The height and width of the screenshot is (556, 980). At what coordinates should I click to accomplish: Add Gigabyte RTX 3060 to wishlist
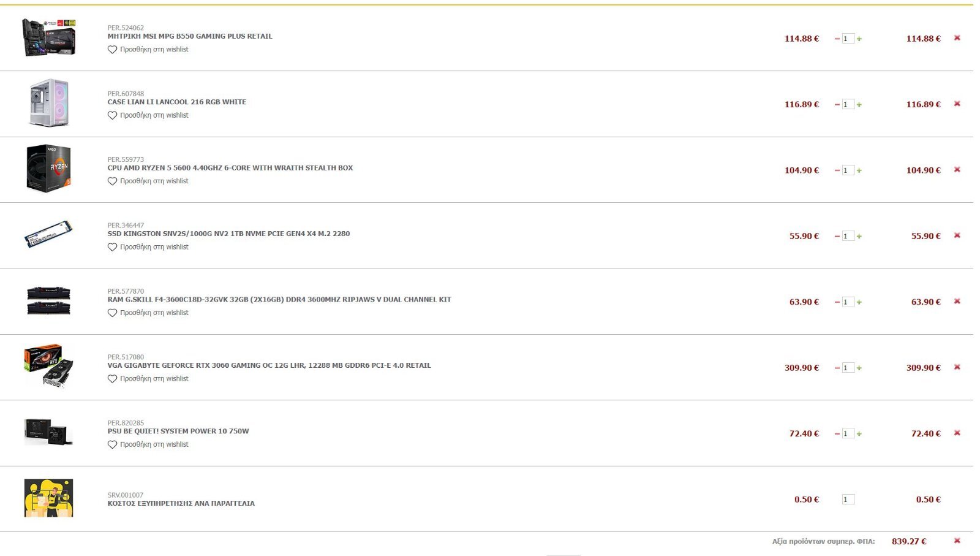148,379
